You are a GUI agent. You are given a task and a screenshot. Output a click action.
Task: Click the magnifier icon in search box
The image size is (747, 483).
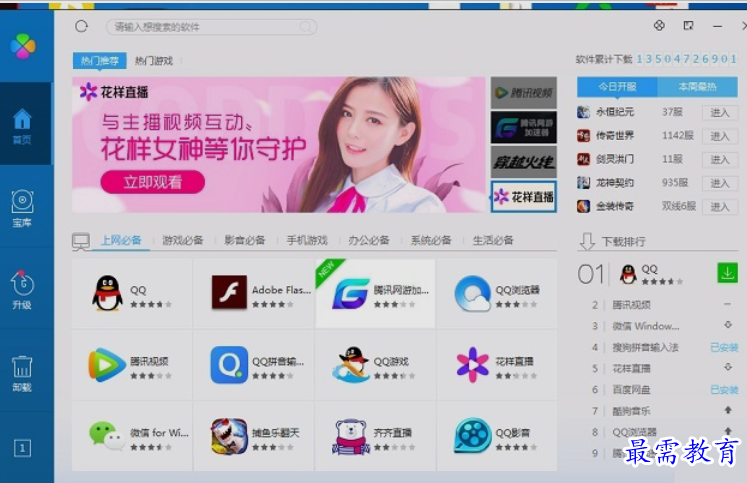(x=306, y=27)
